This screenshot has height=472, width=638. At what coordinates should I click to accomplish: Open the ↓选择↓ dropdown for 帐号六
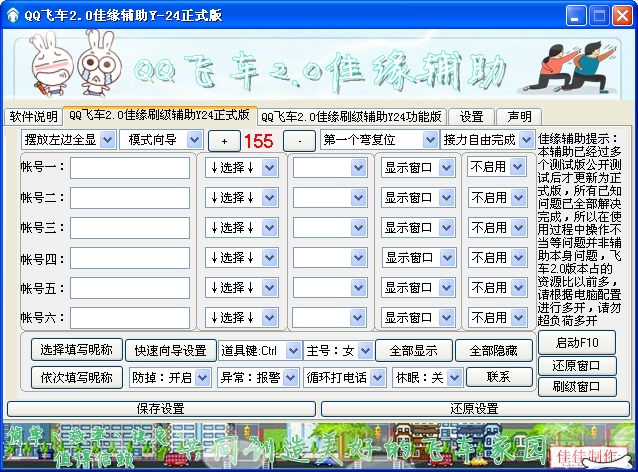point(242,317)
